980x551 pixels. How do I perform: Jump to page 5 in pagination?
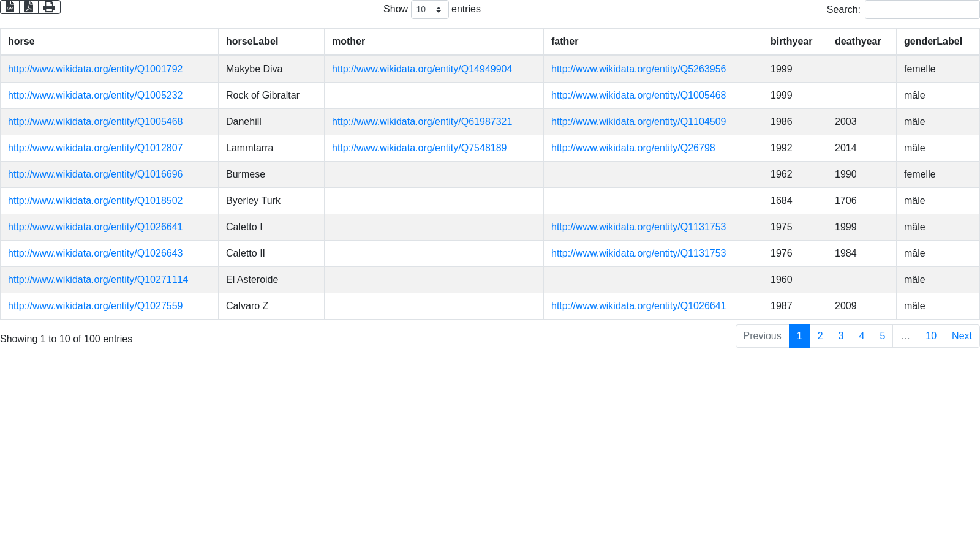click(882, 336)
